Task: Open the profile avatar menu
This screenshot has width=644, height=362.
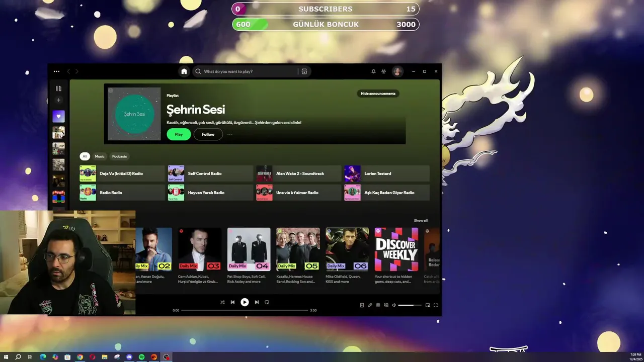Action: point(397,71)
